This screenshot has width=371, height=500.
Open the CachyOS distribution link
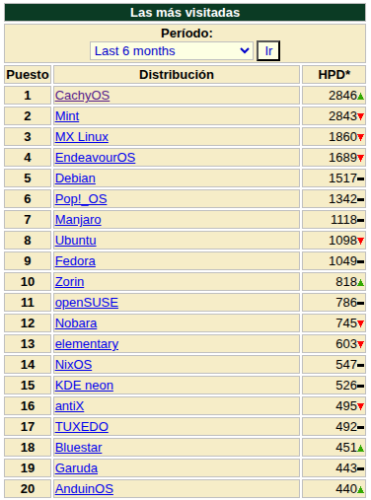click(x=82, y=96)
